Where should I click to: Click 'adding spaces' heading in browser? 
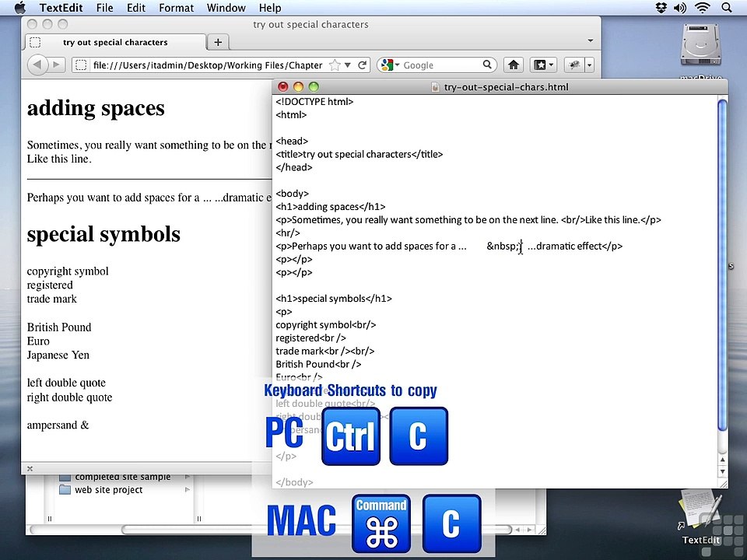click(x=96, y=108)
